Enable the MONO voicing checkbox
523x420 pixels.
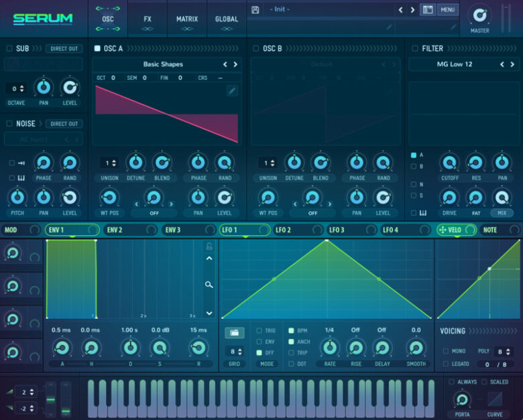click(x=445, y=351)
